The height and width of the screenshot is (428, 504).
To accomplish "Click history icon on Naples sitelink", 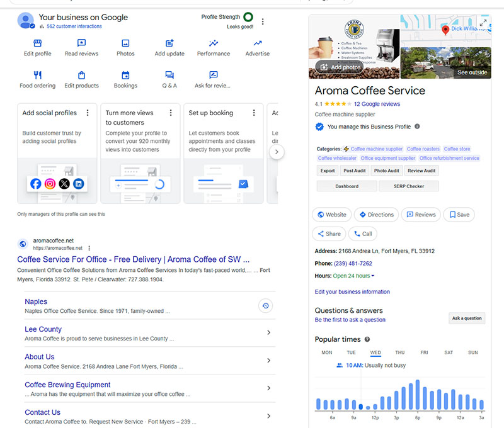I will pyautogui.click(x=265, y=306).
